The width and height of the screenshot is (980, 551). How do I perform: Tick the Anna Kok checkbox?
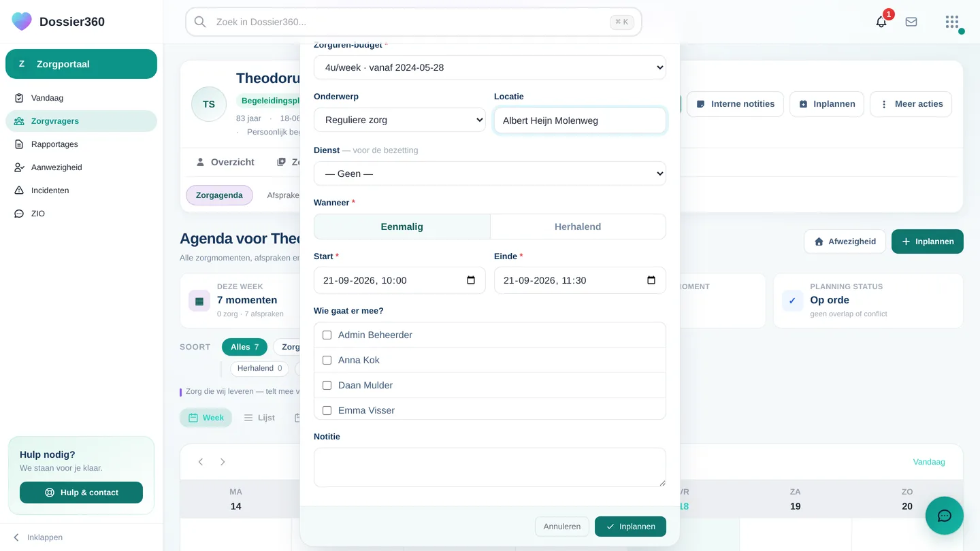point(327,360)
